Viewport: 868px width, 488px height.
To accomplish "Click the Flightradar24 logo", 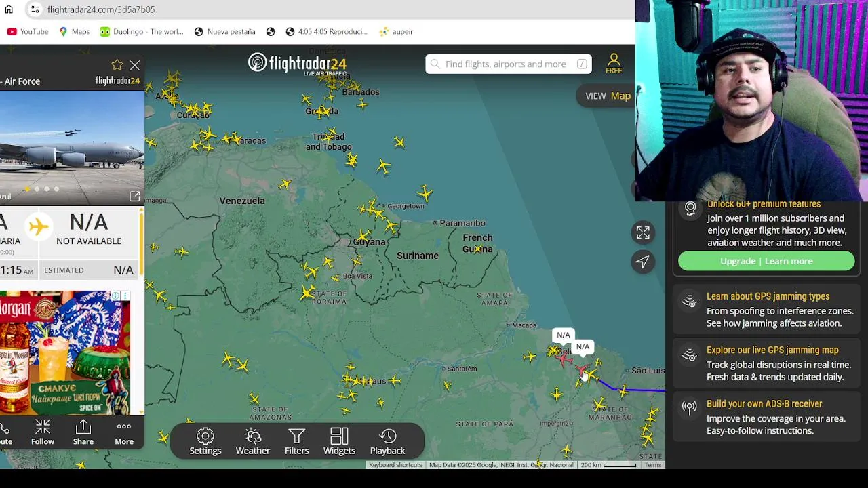I will [297, 64].
